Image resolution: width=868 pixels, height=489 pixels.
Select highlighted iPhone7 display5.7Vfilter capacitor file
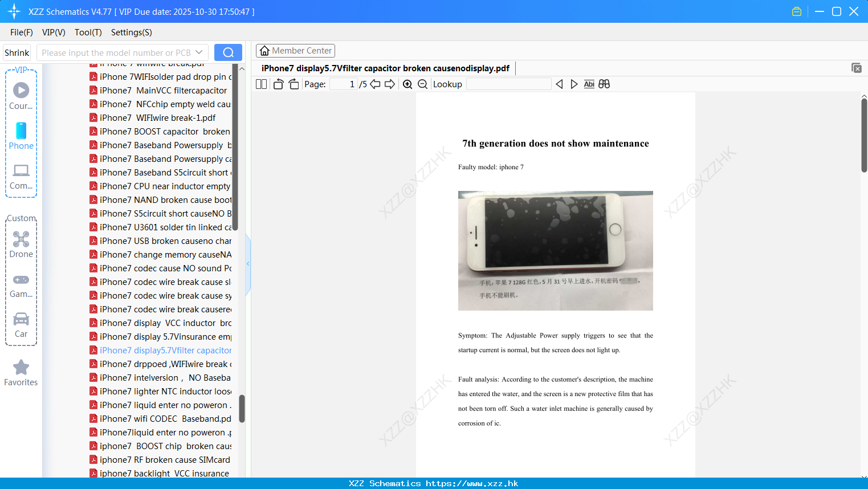coord(161,350)
